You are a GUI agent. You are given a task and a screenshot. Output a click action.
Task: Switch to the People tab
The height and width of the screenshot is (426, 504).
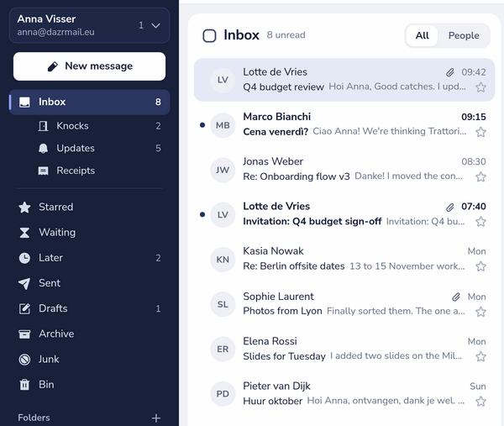click(x=464, y=35)
